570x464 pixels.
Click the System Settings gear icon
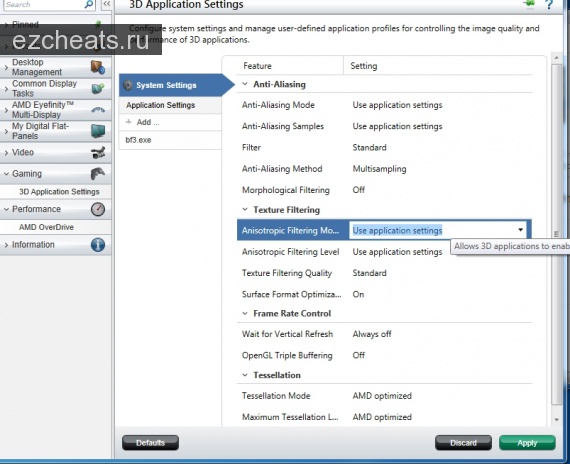(128, 85)
